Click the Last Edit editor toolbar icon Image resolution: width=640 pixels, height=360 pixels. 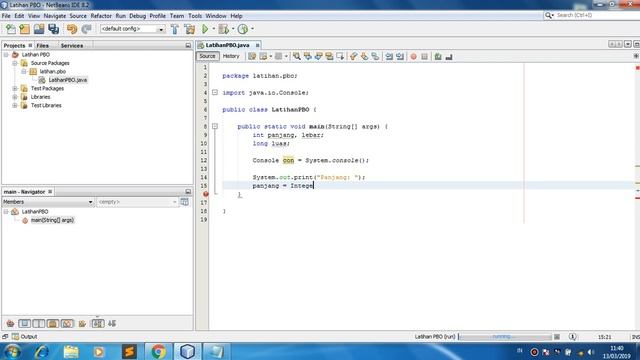tap(252, 57)
